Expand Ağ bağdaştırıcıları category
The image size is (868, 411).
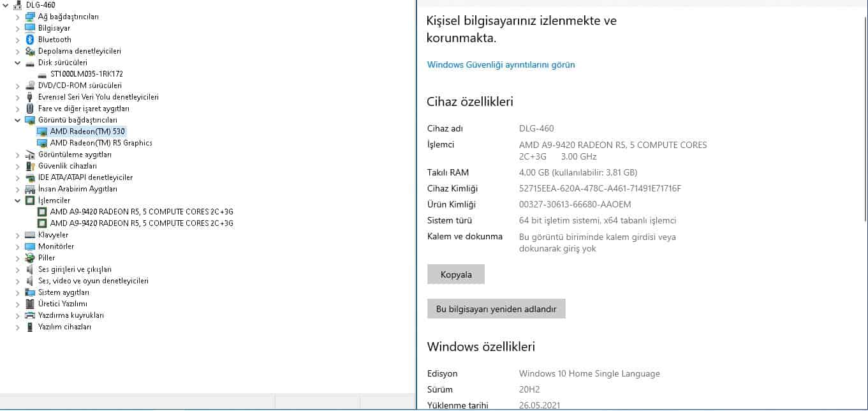click(x=18, y=17)
